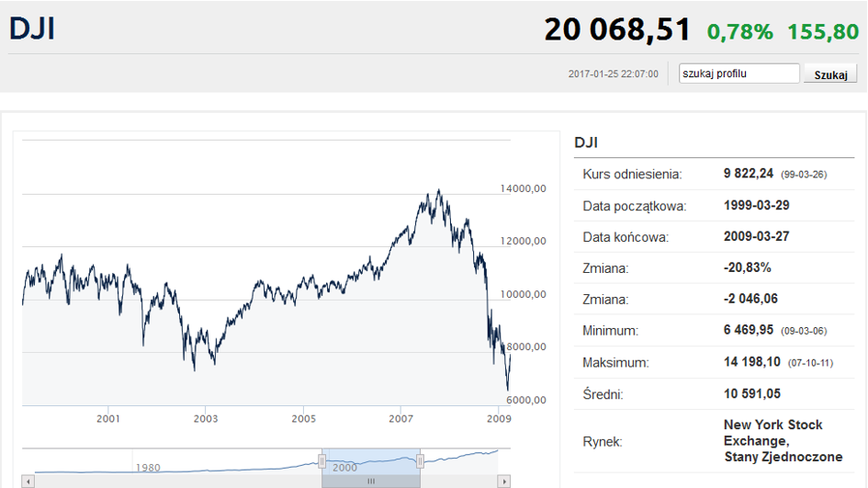Click the 1980 area of navigator timeline

(148, 468)
